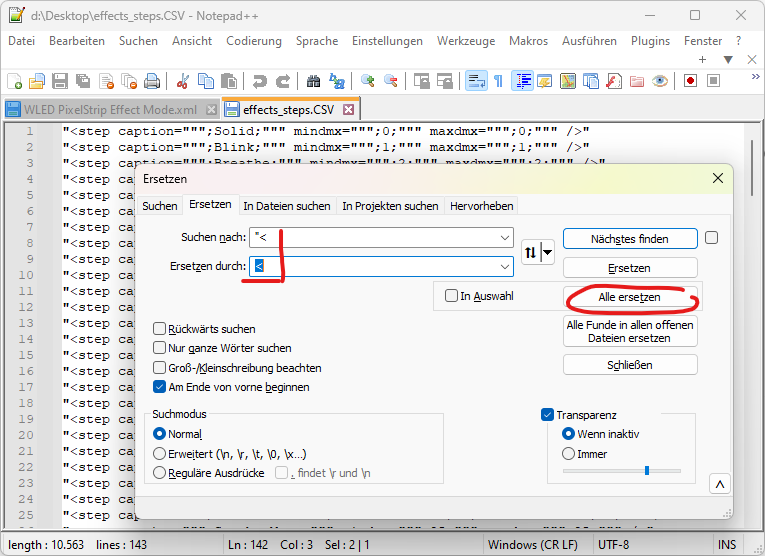The width and height of the screenshot is (765, 556).
Task: Toggle Show All Characters pilcrow icon
Action: (498, 81)
